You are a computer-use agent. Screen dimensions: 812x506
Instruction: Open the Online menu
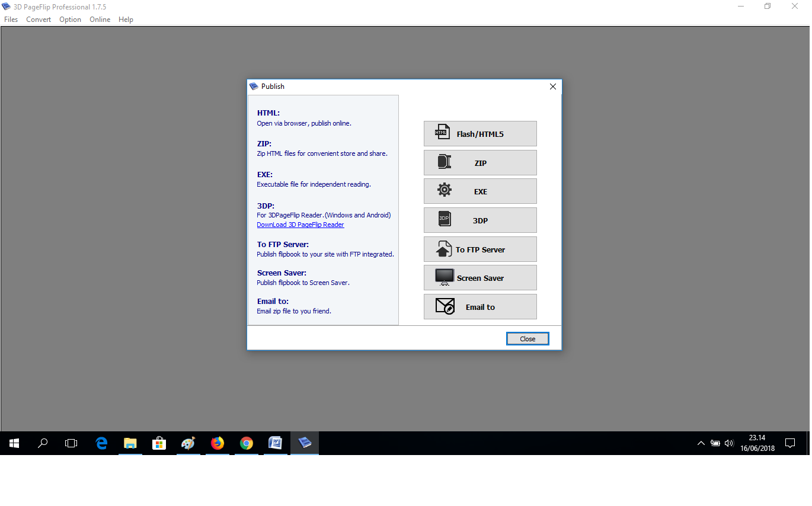point(100,19)
